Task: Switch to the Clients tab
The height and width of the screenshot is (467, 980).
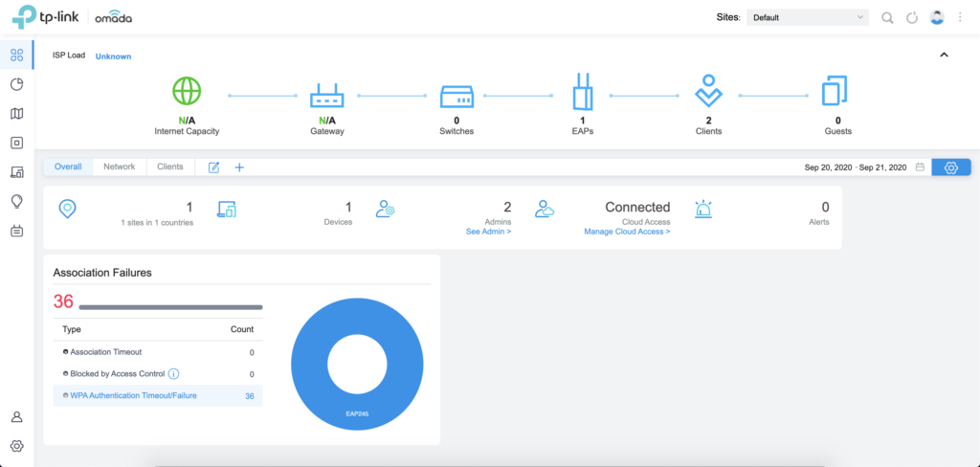Action: point(170,167)
